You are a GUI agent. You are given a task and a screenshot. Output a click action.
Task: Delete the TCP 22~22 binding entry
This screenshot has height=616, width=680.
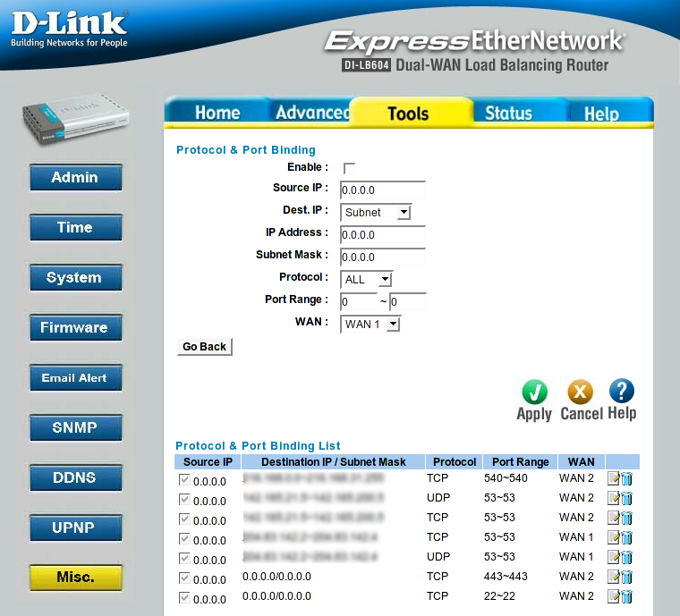pos(626,596)
